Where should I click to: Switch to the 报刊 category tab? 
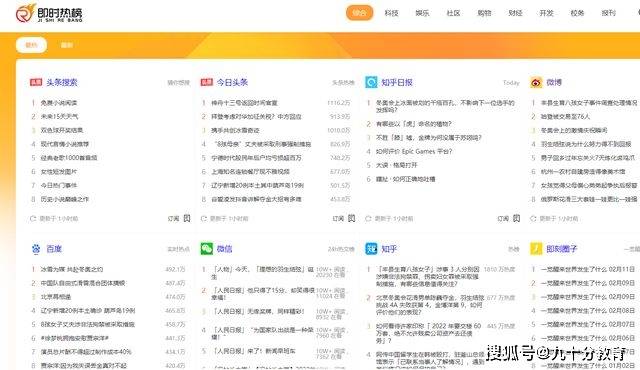tap(609, 13)
